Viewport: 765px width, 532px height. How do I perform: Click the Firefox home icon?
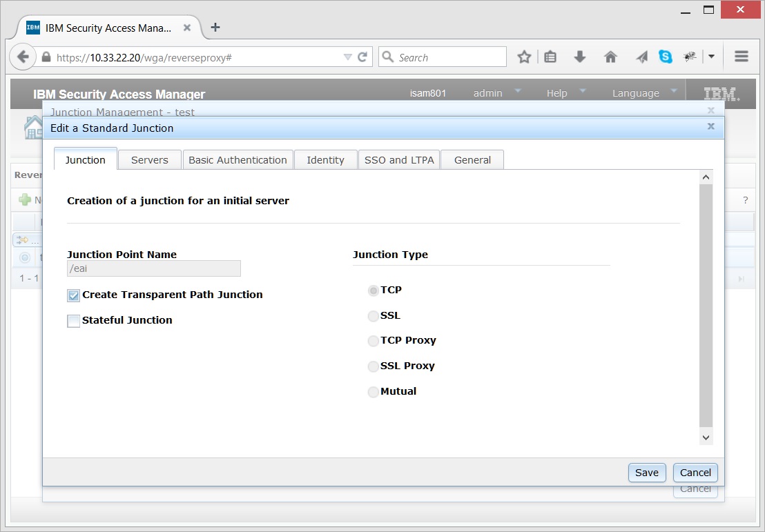pos(611,57)
